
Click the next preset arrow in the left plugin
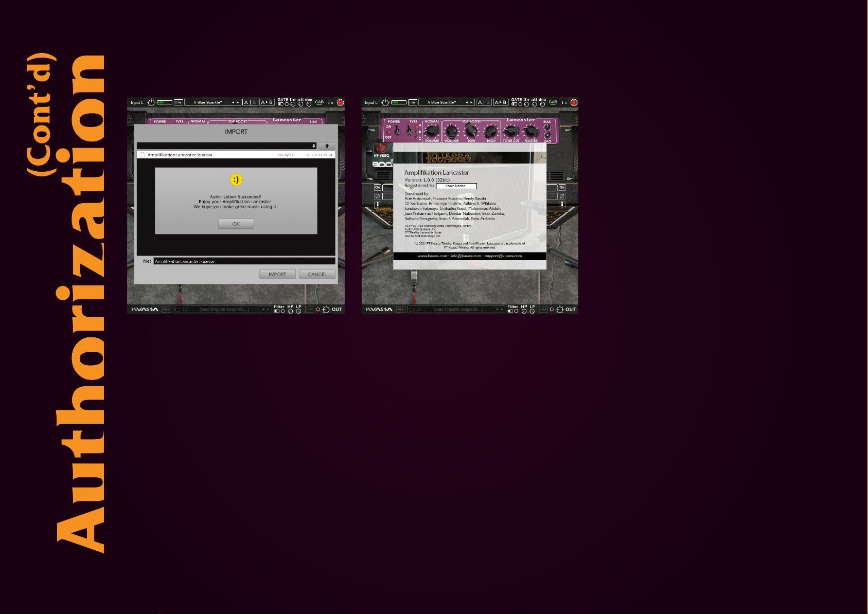pos(238,102)
